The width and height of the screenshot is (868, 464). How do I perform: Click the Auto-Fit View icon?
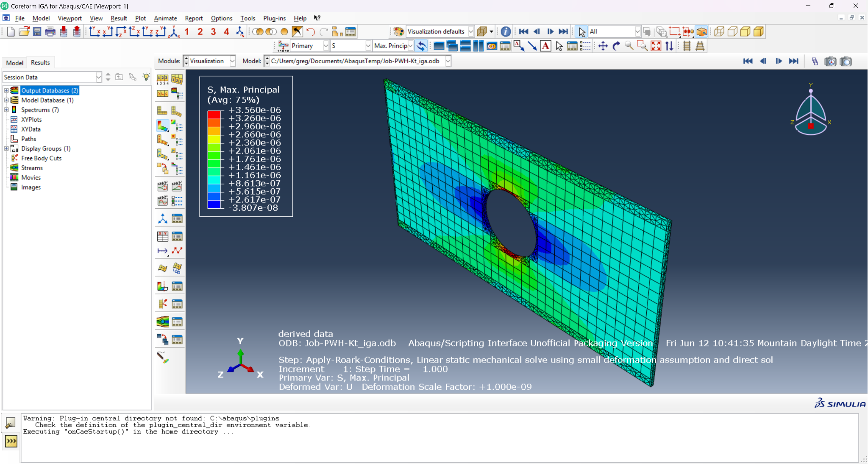tap(656, 46)
